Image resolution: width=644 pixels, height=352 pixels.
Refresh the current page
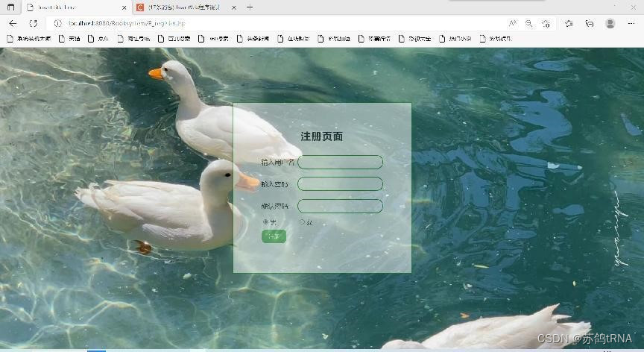tap(34, 23)
